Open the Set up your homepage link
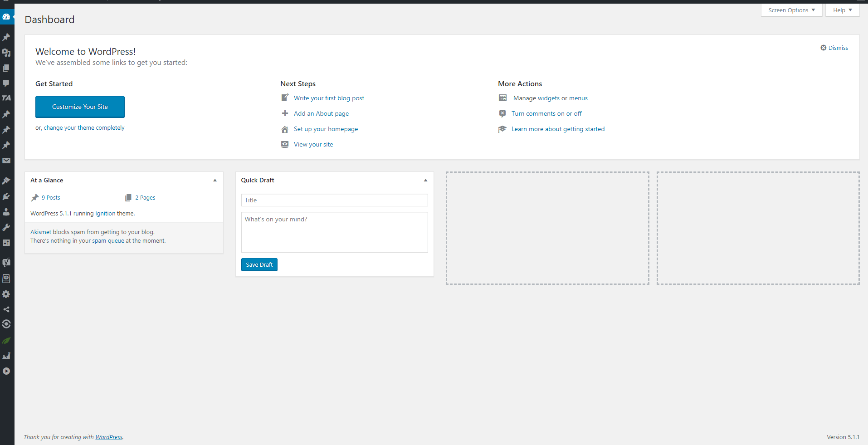This screenshot has height=445, width=868. point(326,129)
